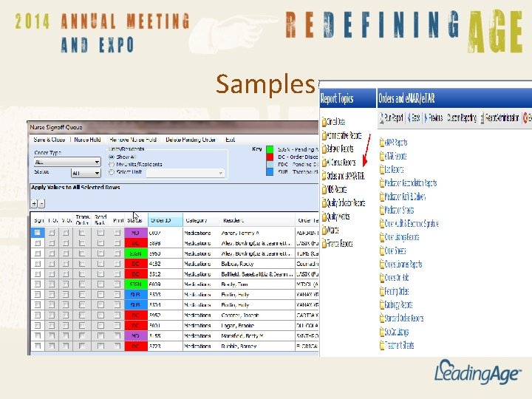The image size is (532, 399).
Task: Select the Remove Nurse Hold menu item
Action: [133, 140]
